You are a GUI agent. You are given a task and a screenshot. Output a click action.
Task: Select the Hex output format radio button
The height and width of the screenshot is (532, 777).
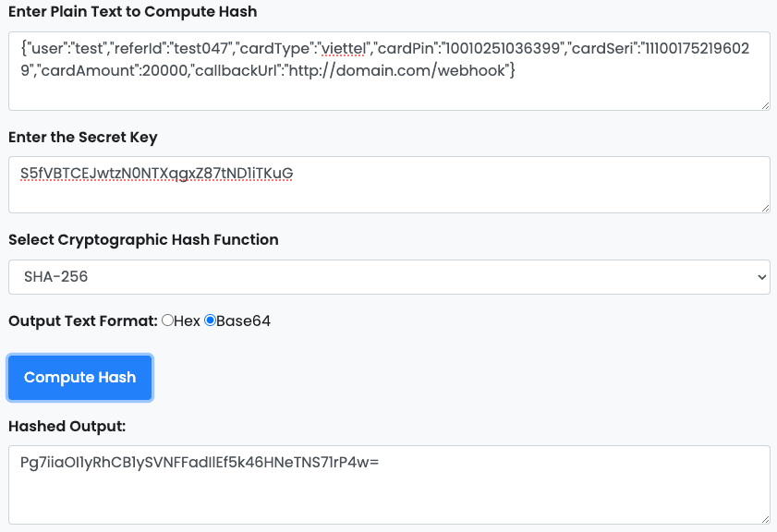click(167, 320)
